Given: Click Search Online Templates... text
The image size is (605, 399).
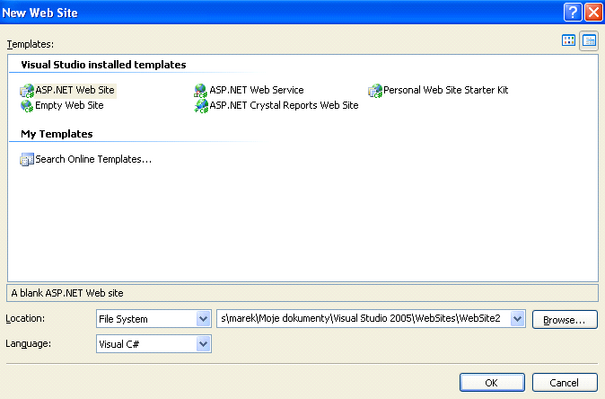Looking at the screenshot, I should [93, 159].
